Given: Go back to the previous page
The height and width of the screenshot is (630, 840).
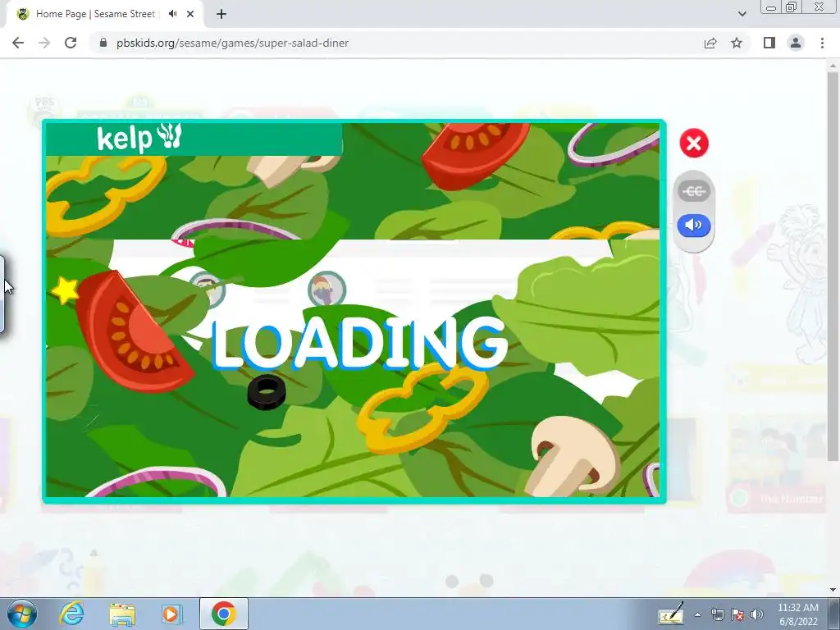Looking at the screenshot, I should 18,43.
